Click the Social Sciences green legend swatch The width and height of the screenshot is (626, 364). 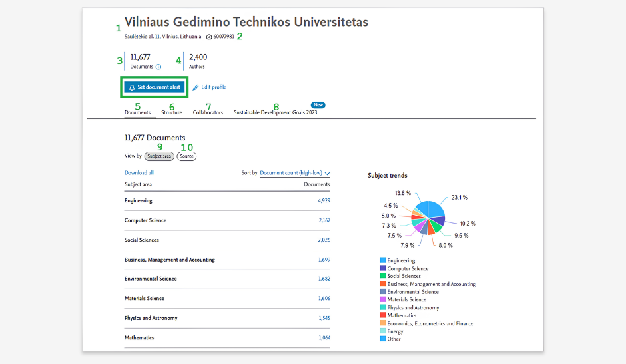click(x=383, y=275)
